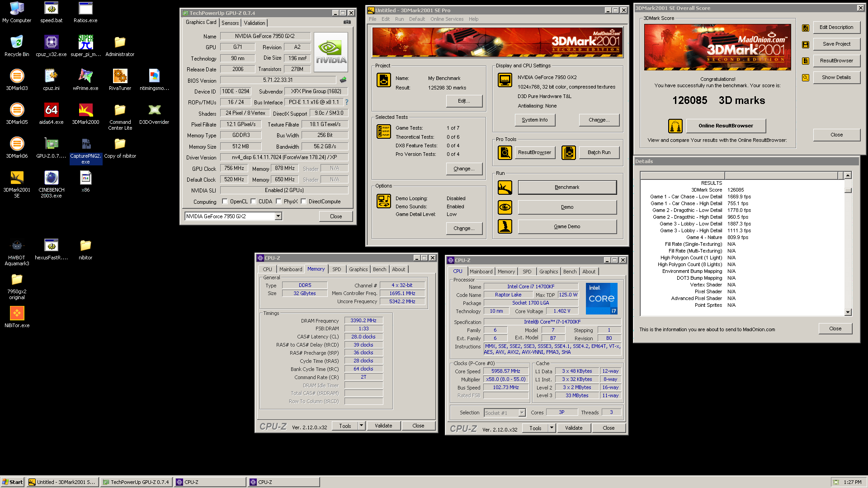
Task: Enable the OpenCL checkbox in GPU-Z
Action: click(225, 202)
